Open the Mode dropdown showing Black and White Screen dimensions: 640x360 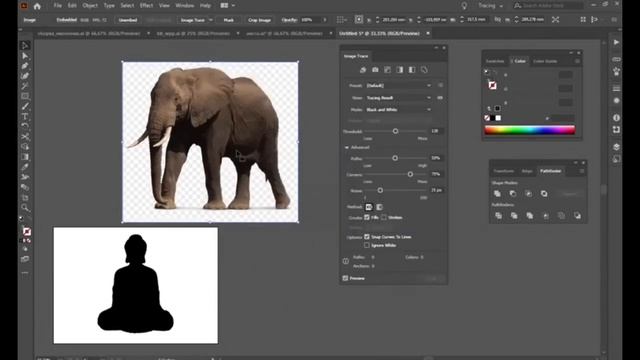(398, 110)
